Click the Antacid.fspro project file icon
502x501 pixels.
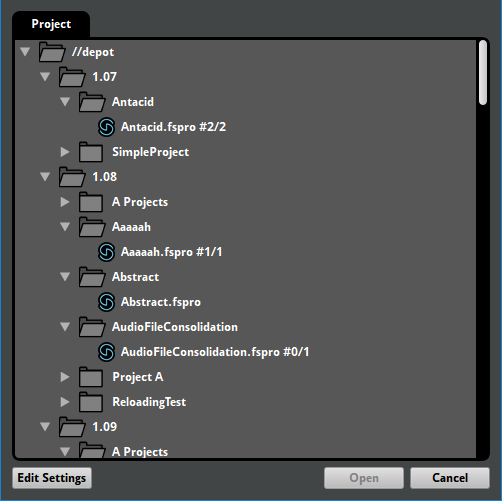[x=107, y=127]
